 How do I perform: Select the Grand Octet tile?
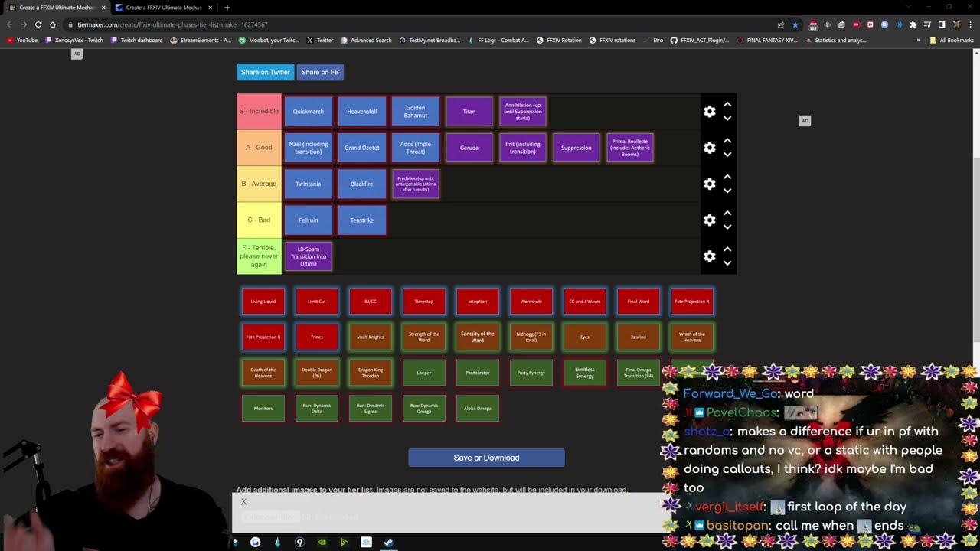362,148
